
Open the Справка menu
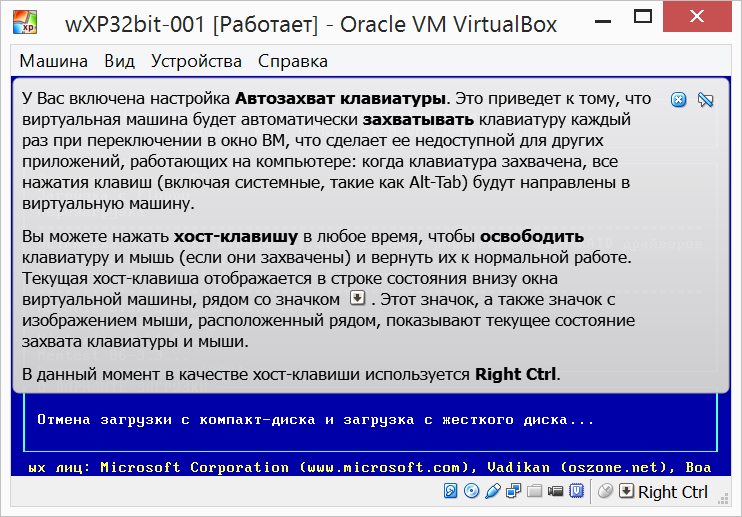click(x=292, y=61)
